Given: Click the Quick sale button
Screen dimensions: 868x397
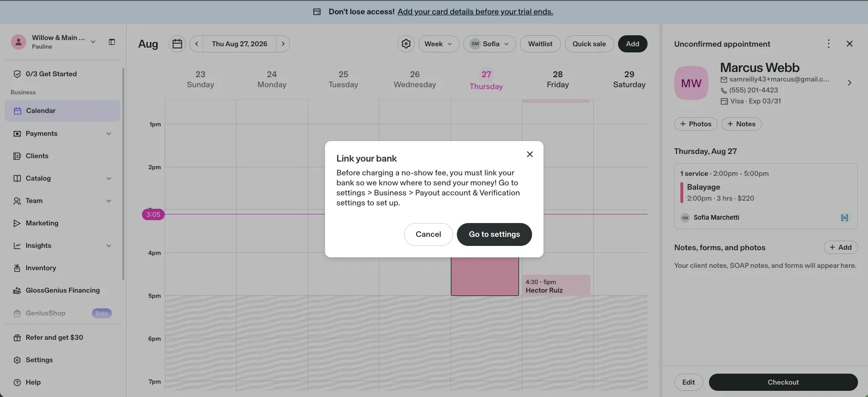Looking at the screenshot, I should (x=589, y=44).
